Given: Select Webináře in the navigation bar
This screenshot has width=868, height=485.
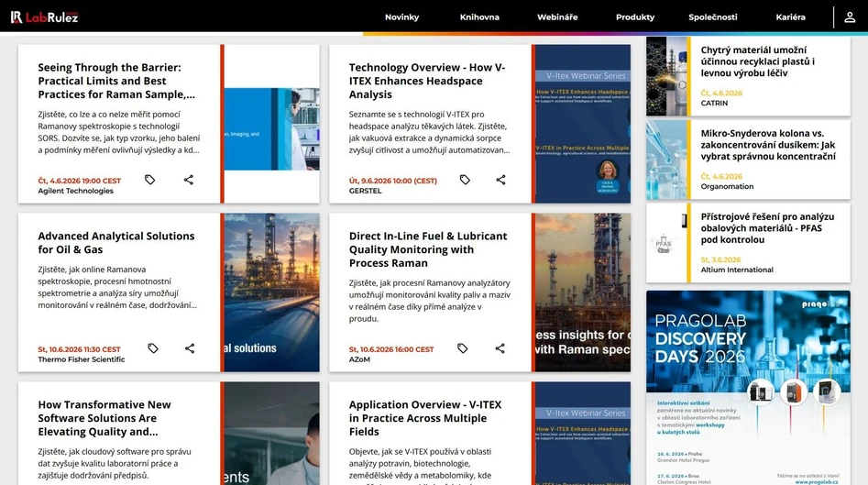Looking at the screenshot, I should 557,17.
